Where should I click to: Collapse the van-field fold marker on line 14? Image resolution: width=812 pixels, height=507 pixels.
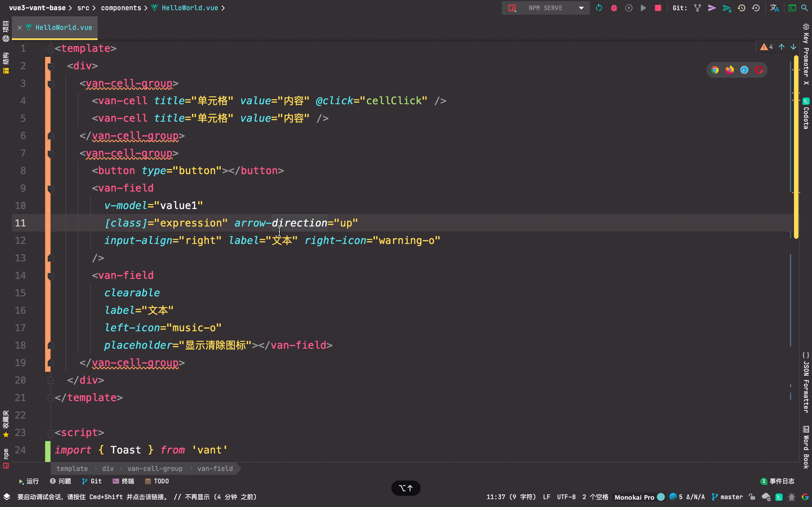50,276
